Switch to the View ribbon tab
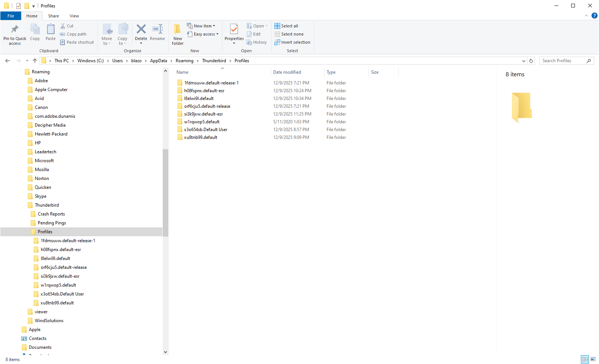Screen dimensions: 599x364 coord(74,16)
